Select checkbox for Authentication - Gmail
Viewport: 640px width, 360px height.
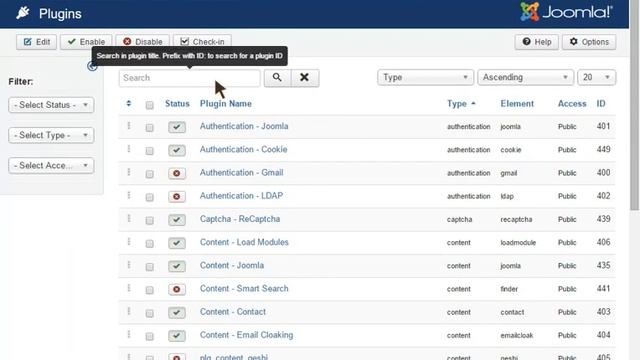149,174
